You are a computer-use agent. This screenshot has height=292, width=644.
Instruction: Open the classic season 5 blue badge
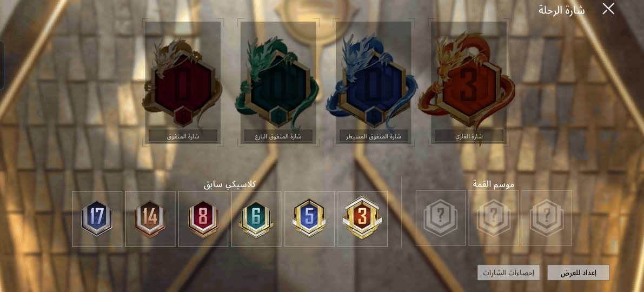tap(309, 219)
